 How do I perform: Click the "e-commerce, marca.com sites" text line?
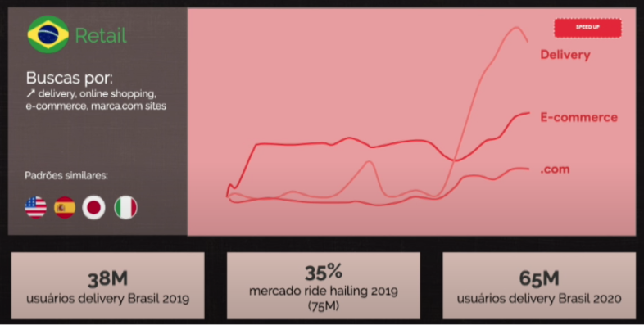[96, 106]
